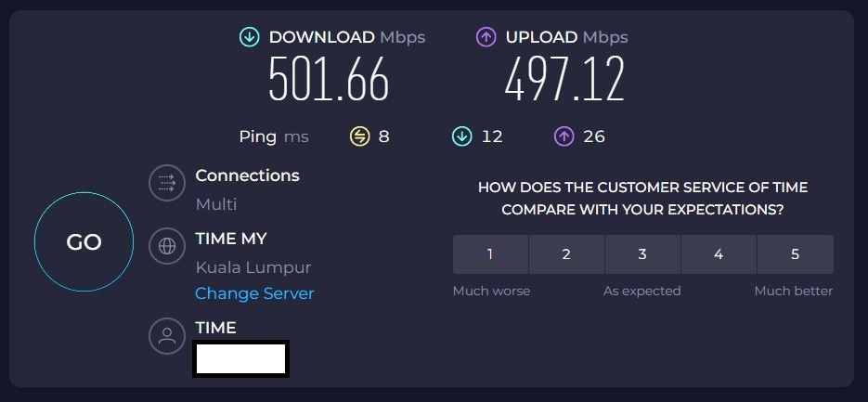Click the yellow idle ping icon
The height and width of the screenshot is (402, 868).
tap(360, 136)
